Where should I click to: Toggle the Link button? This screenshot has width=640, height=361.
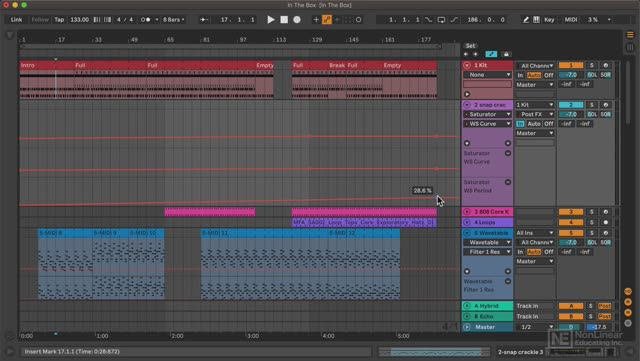(x=16, y=20)
